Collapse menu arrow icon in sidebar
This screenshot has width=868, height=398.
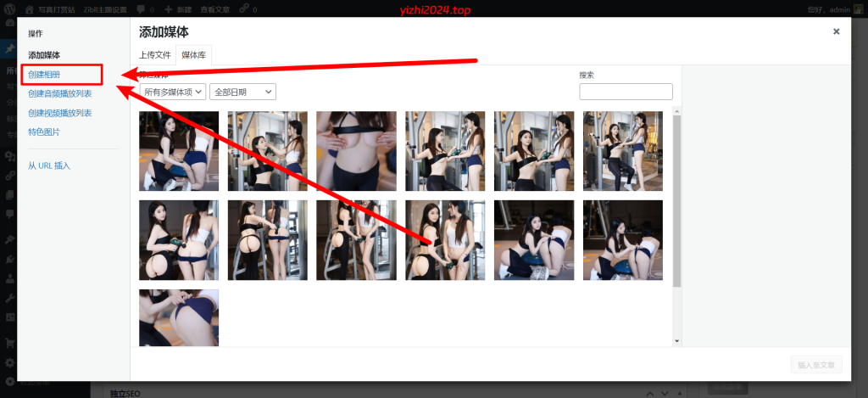coord(9,382)
